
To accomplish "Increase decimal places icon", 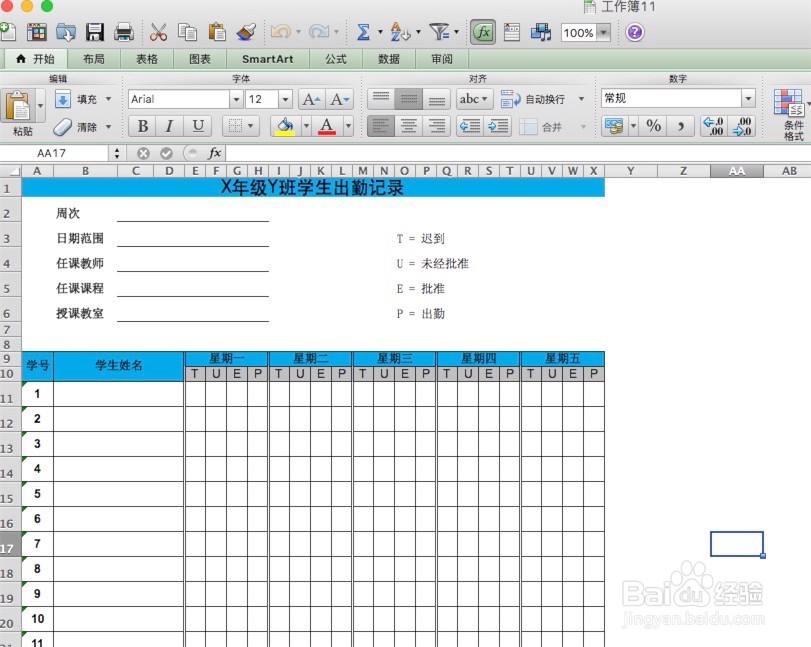I will tap(714, 126).
